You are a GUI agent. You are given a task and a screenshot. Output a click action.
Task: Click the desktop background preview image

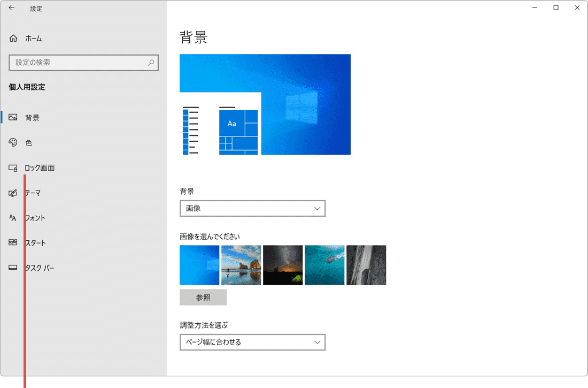point(265,104)
